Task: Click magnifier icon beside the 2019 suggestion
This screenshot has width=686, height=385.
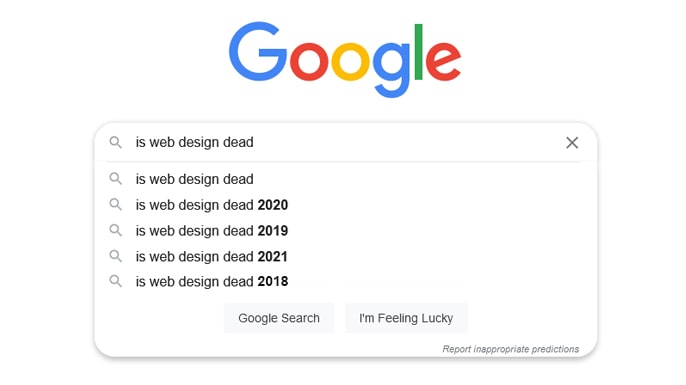Action: point(116,230)
